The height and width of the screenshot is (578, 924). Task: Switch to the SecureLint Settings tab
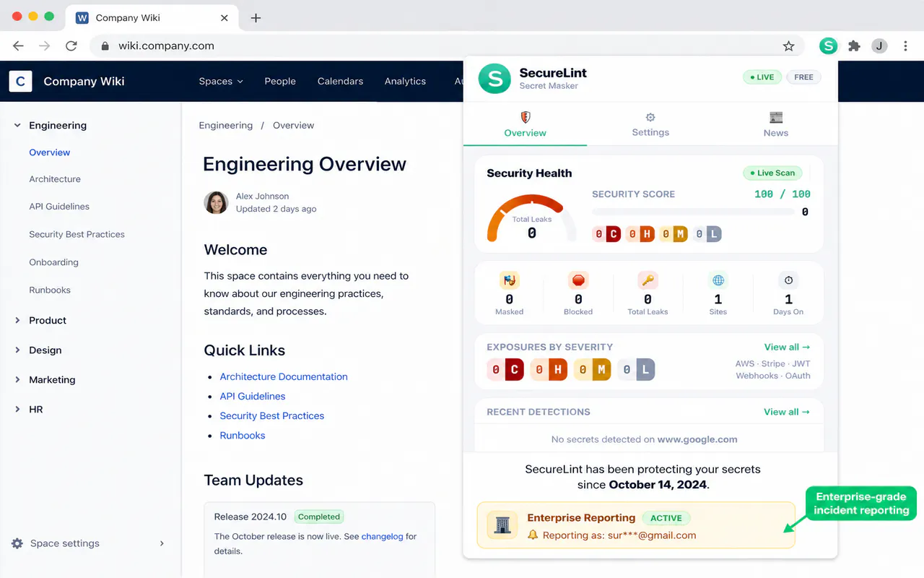tap(650, 124)
